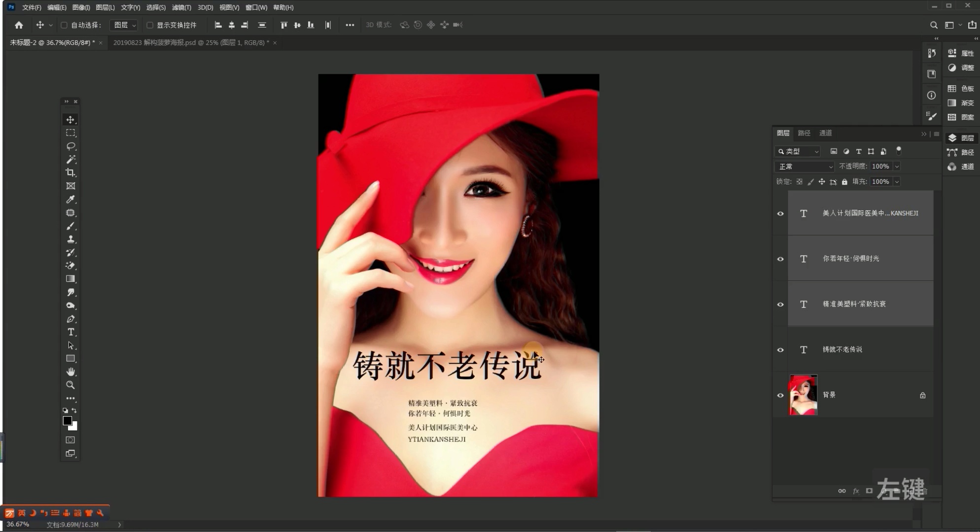Expand the layer filter 类型 dropdown
The image size is (980, 532).
click(x=797, y=151)
